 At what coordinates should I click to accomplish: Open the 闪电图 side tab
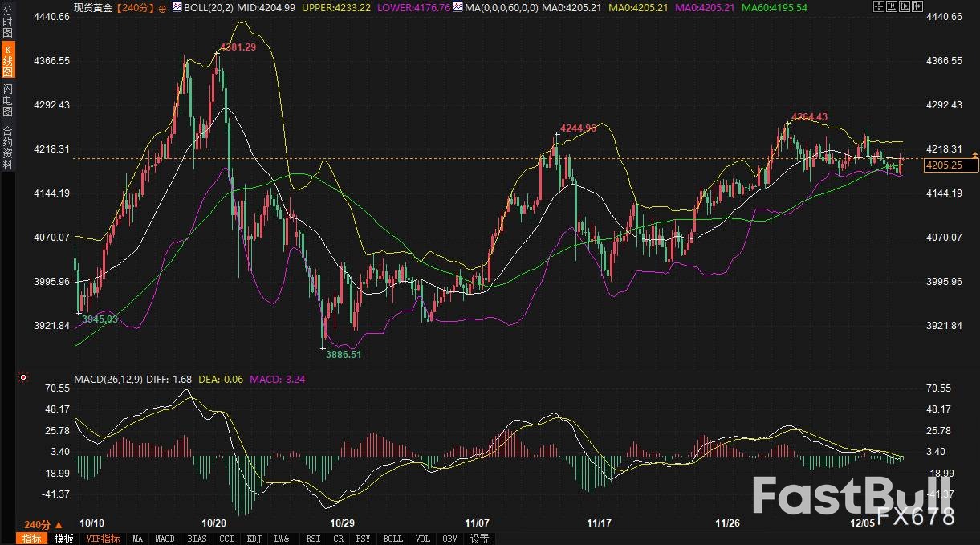(7, 100)
